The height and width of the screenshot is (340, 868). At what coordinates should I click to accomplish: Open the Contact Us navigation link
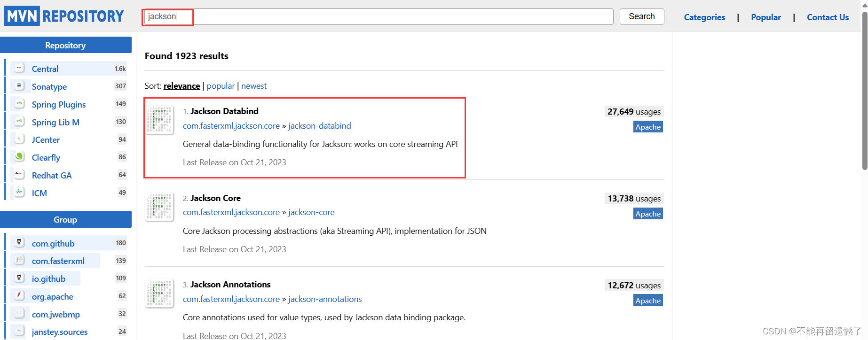(828, 17)
